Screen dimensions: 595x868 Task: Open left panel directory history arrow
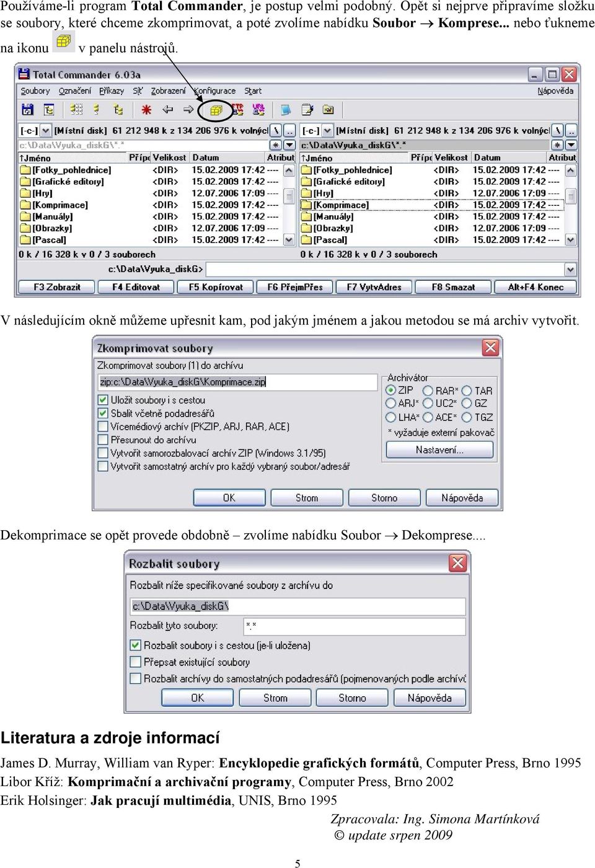click(289, 145)
